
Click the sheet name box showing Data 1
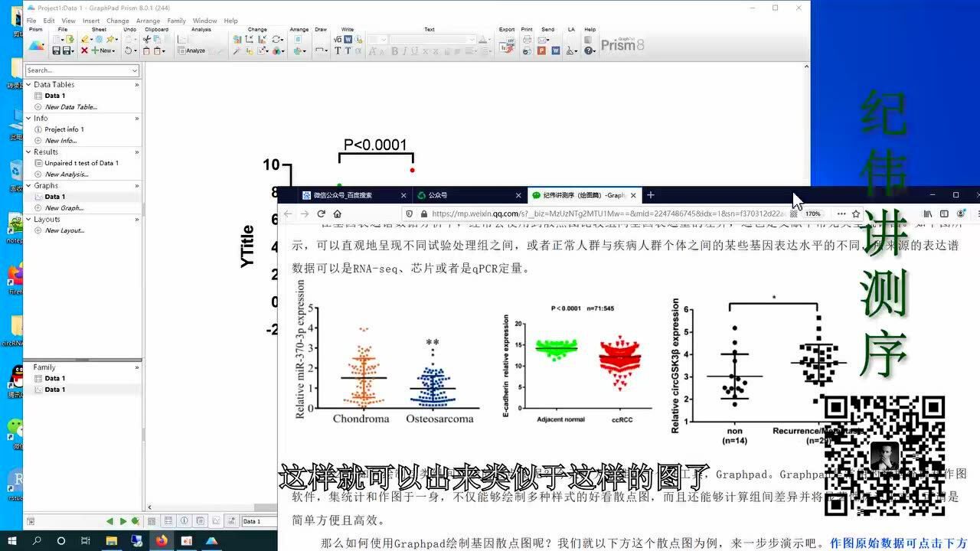point(260,521)
